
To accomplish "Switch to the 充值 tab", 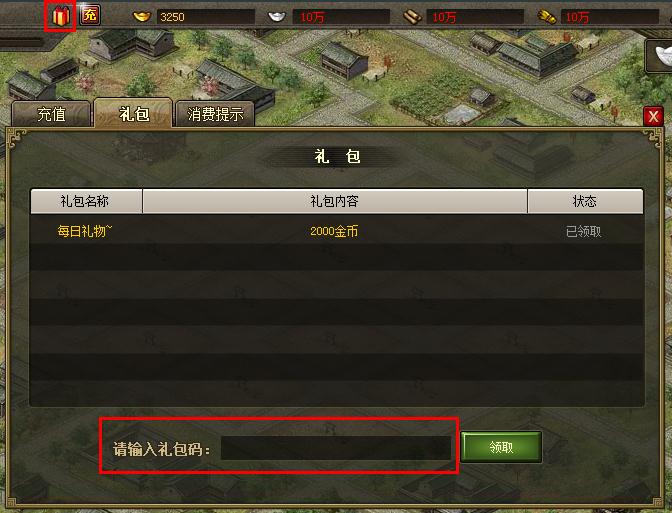I will 51,114.
